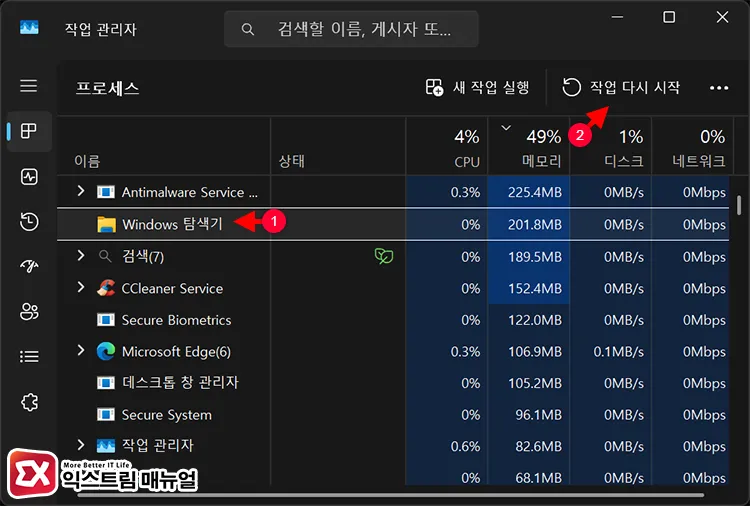The height and width of the screenshot is (506, 750).
Task: Select the Windows 탐색기 process row
Action: point(393,224)
